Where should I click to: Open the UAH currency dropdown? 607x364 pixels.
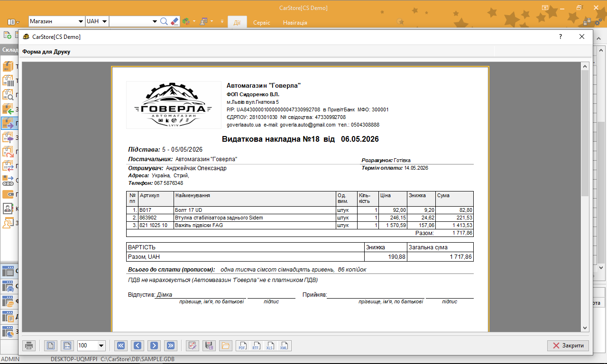(x=104, y=21)
